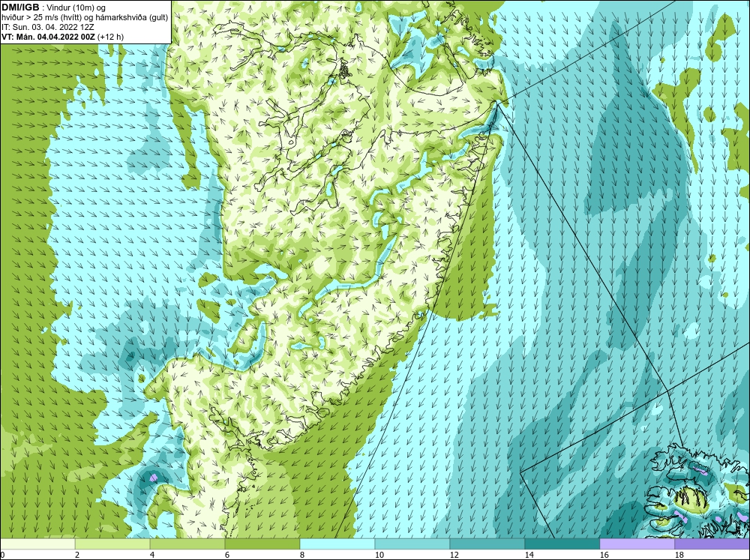
Task: Click the DMI/IGB title text
Action: [x=20, y=7]
